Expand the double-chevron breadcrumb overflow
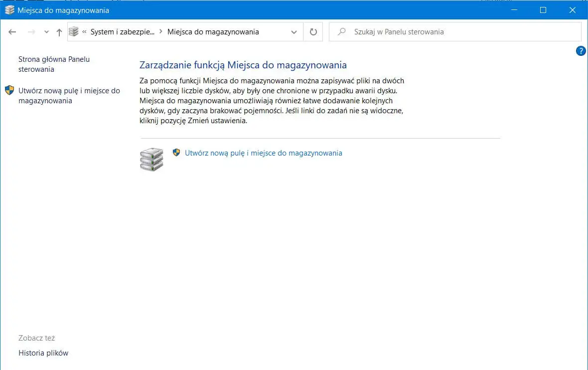Screen dimensions: 588x370 click(x=84, y=32)
